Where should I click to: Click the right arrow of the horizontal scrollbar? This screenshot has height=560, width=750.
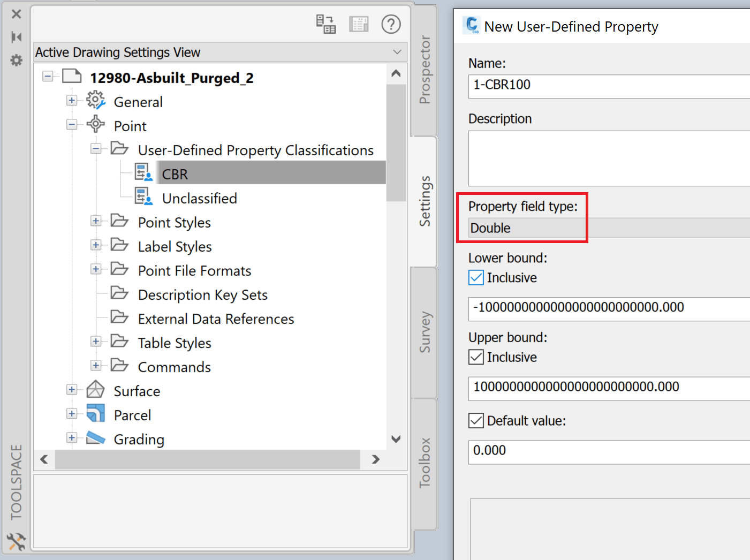375,459
